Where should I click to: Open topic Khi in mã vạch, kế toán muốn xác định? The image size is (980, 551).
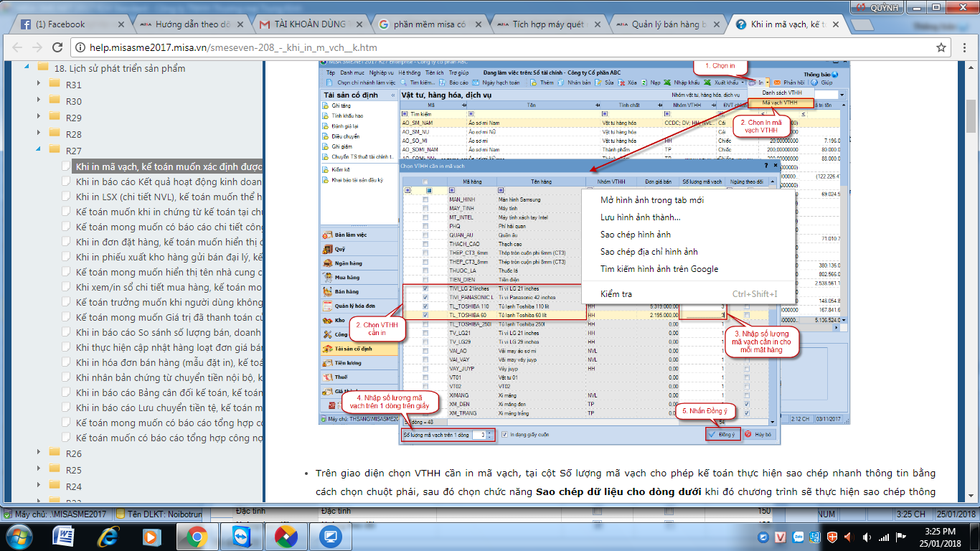[x=169, y=166]
